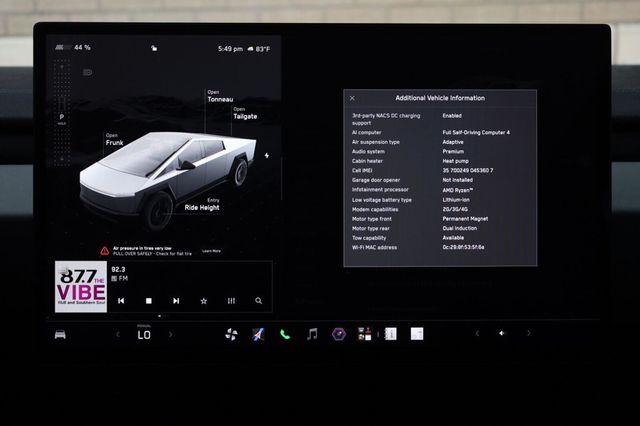Select the Cell IMEI number value
Image resolution: width=640 pixels, height=426 pixels.
point(468,171)
